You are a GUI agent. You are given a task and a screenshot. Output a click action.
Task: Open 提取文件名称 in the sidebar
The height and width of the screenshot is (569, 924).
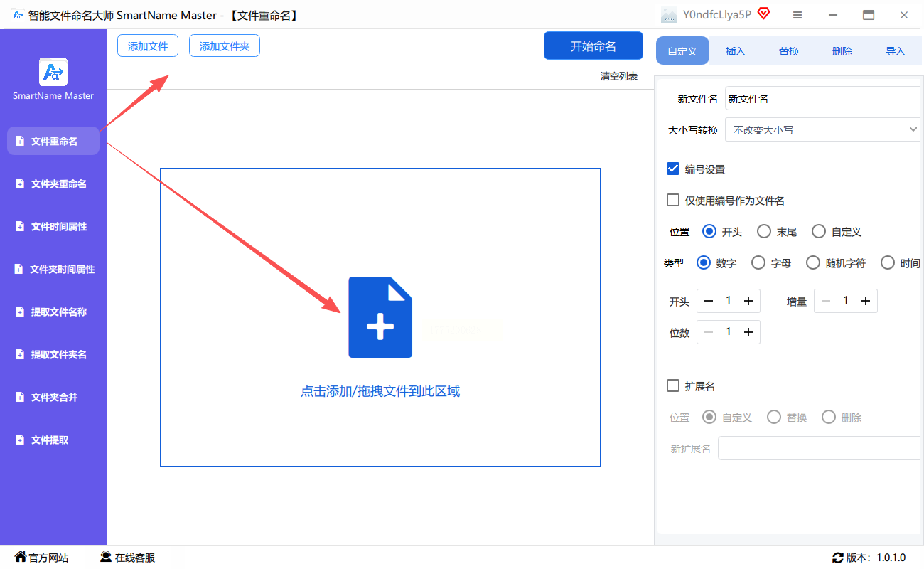pyautogui.click(x=53, y=312)
